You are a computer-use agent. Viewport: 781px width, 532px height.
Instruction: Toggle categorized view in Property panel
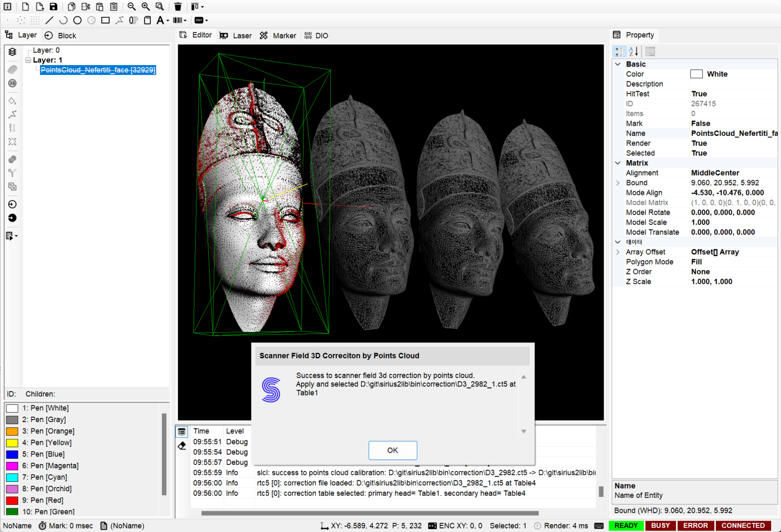[x=619, y=51]
